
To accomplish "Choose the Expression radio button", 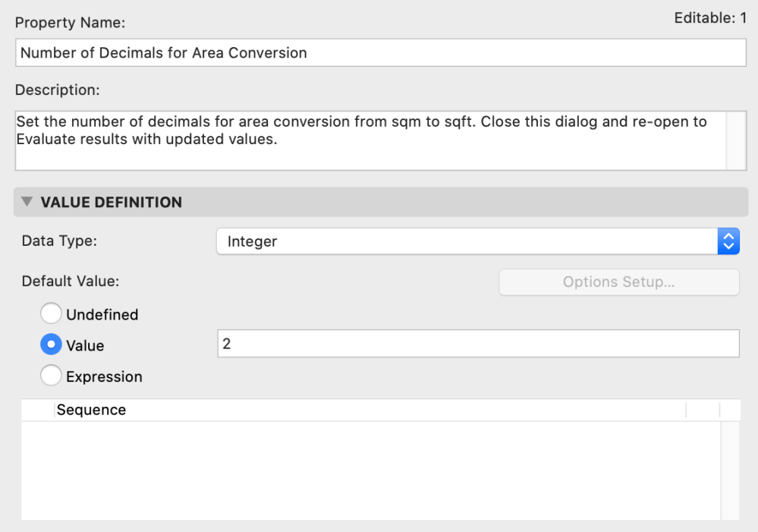I will pos(51,376).
